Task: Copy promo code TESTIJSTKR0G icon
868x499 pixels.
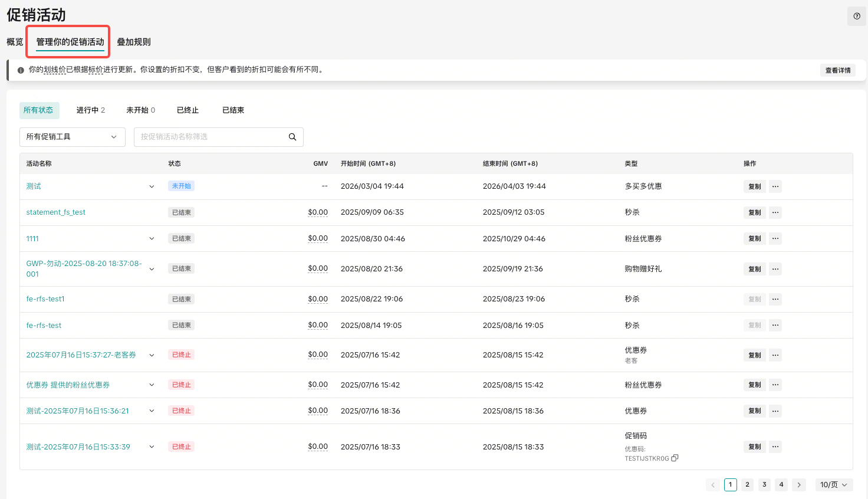Action: click(675, 458)
